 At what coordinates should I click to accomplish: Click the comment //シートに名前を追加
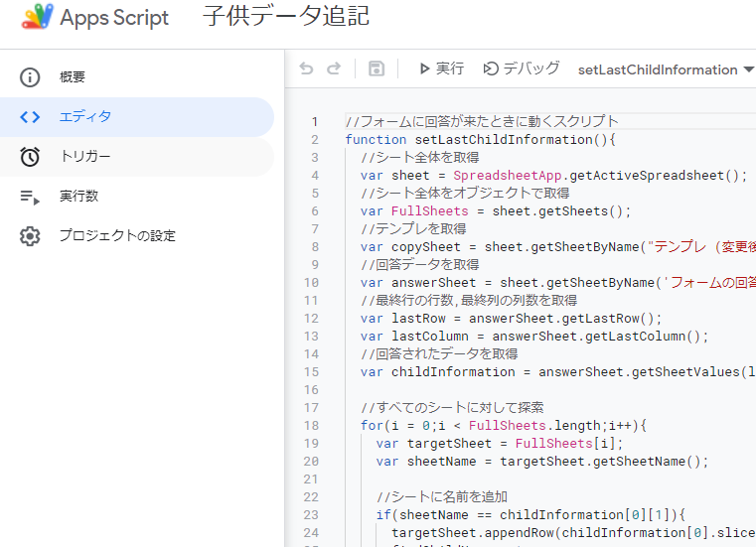click(442, 497)
